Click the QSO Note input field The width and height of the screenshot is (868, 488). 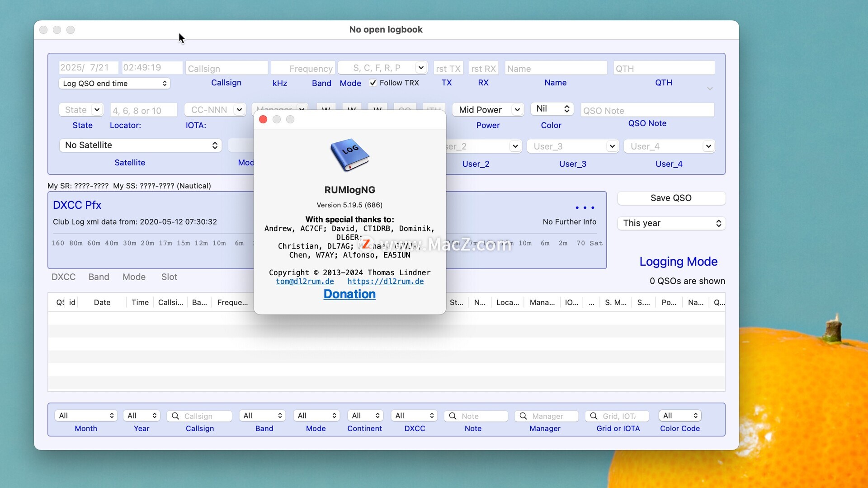tap(647, 110)
